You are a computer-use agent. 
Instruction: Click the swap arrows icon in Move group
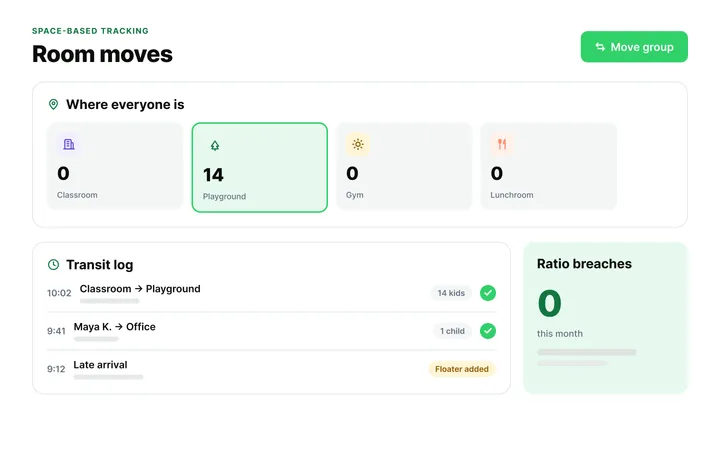point(600,47)
